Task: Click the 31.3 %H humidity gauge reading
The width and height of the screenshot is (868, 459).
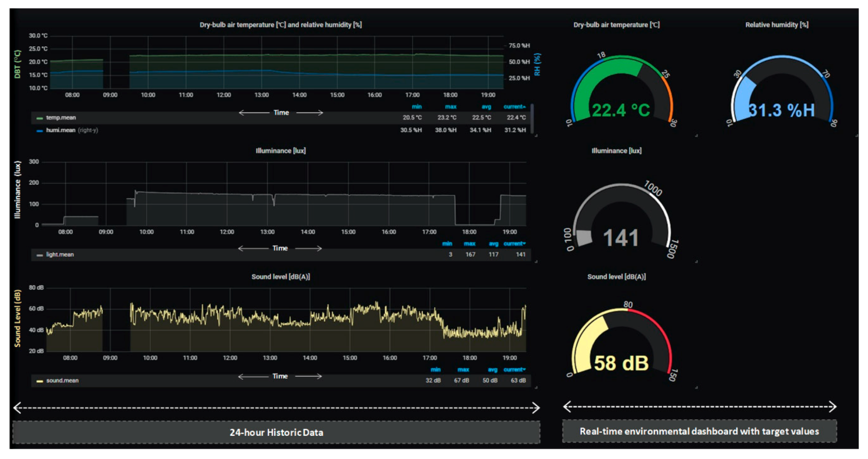Action: coord(781,110)
